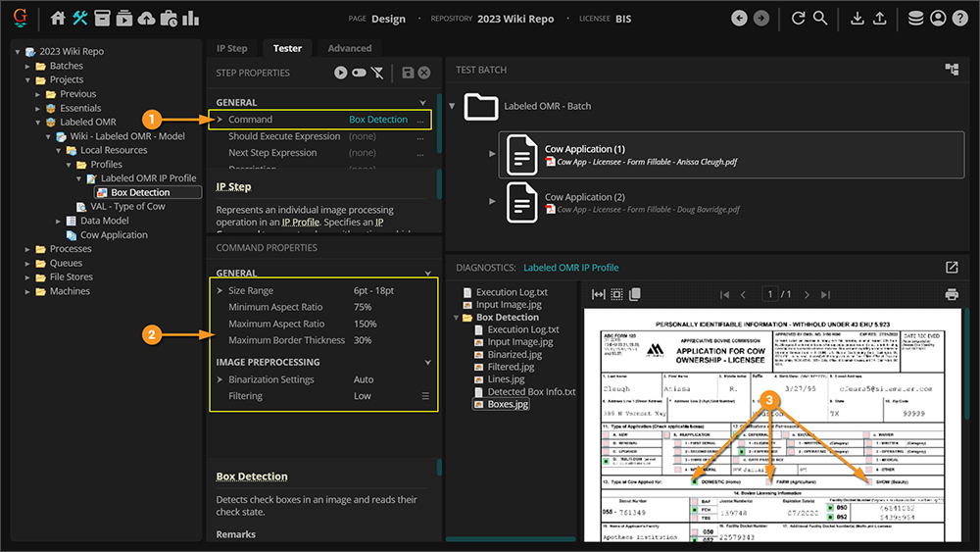Collapse the Box Detection diagnostics folder
The height and width of the screenshot is (552, 980).
(455, 318)
